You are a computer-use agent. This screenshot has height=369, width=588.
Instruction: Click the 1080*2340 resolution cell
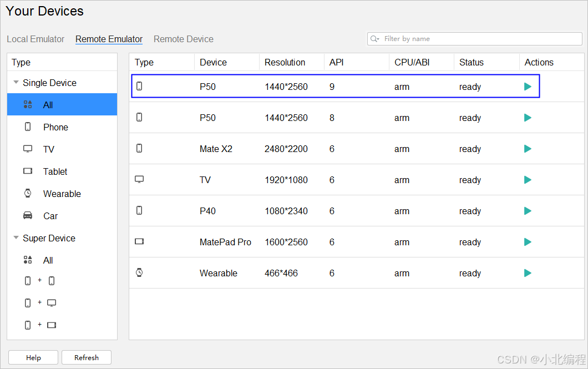tap(286, 211)
